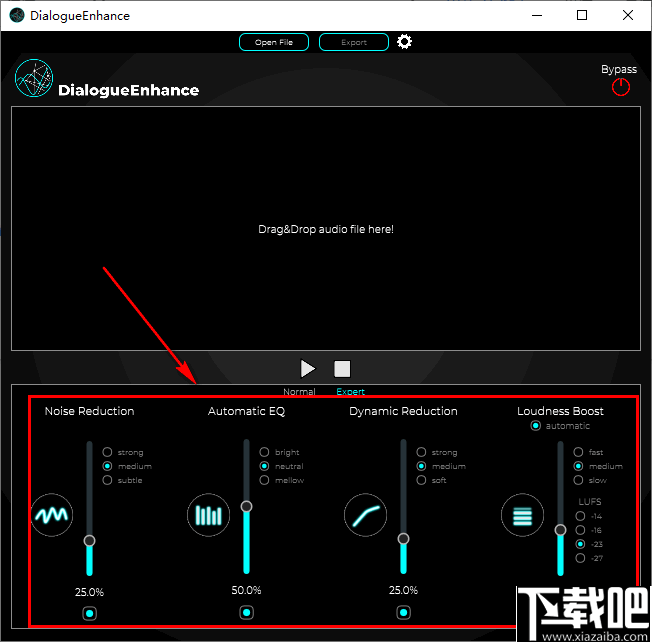Image resolution: width=652 pixels, height=642 pixels.
Task: Click the Automatic EQ 50.0% value
Action: [247, 590]
